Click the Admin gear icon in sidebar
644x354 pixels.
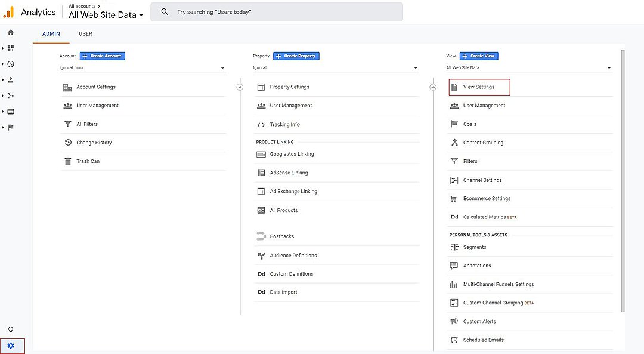click(x=11, y=346)
